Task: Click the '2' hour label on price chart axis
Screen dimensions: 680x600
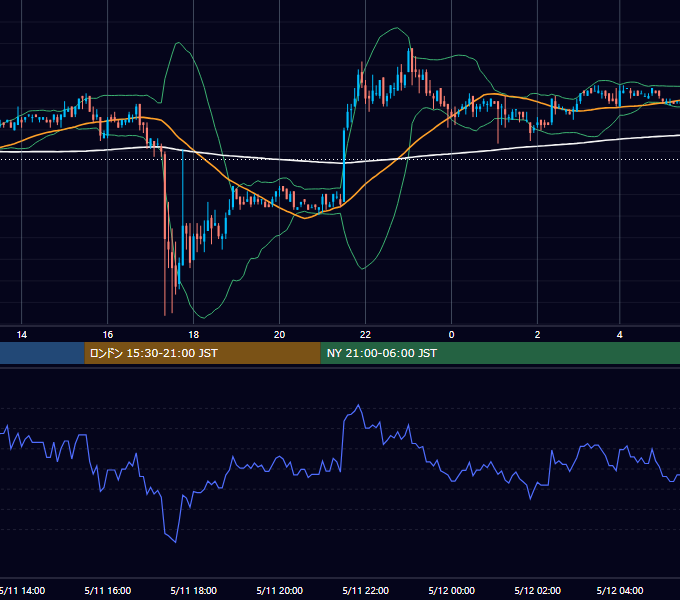Action: [537, 335]
